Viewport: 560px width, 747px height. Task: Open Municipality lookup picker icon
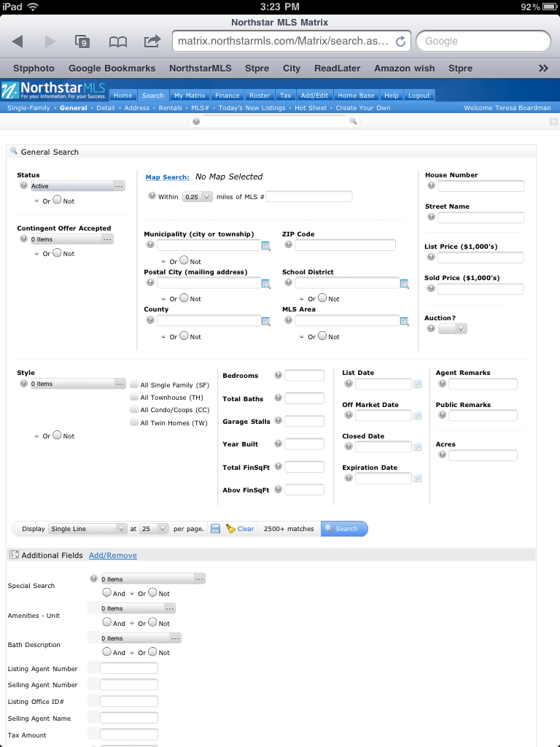click(266, 246)
